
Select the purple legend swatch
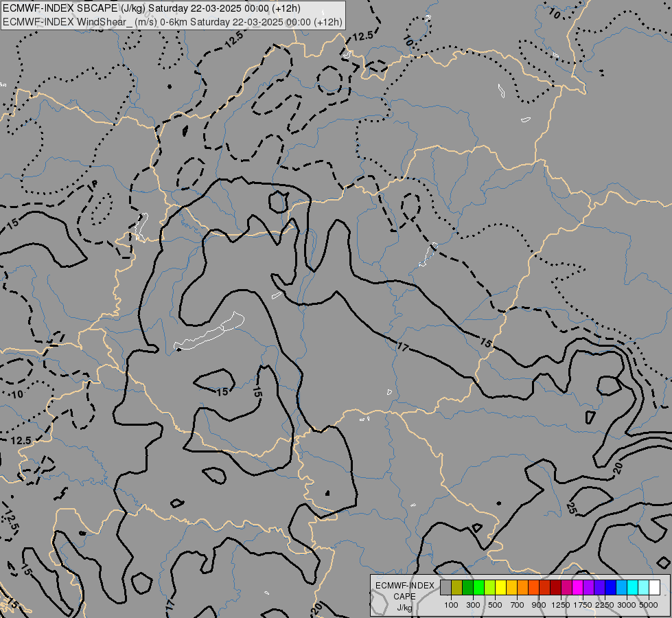(x=589, y=587)
